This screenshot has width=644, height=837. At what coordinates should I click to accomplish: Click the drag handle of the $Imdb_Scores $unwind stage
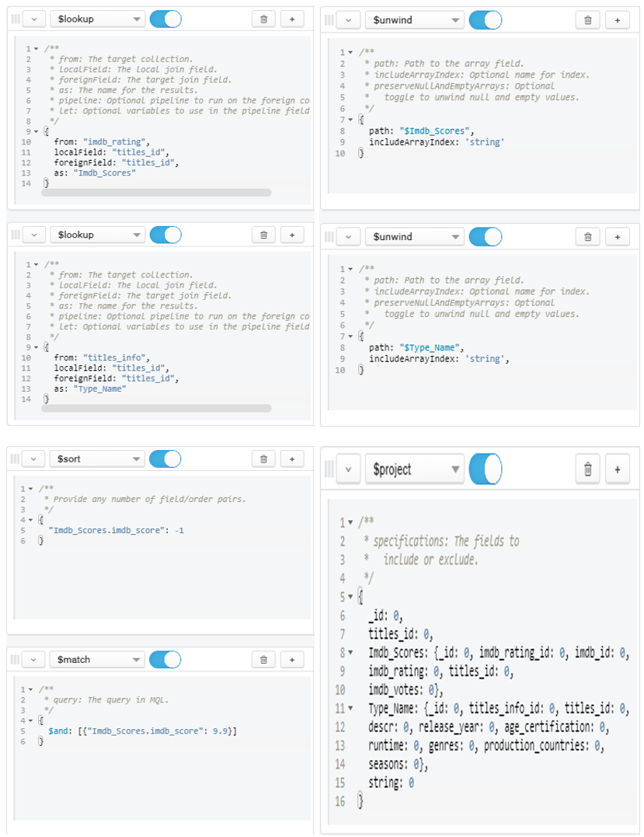[x=329, y=20]
